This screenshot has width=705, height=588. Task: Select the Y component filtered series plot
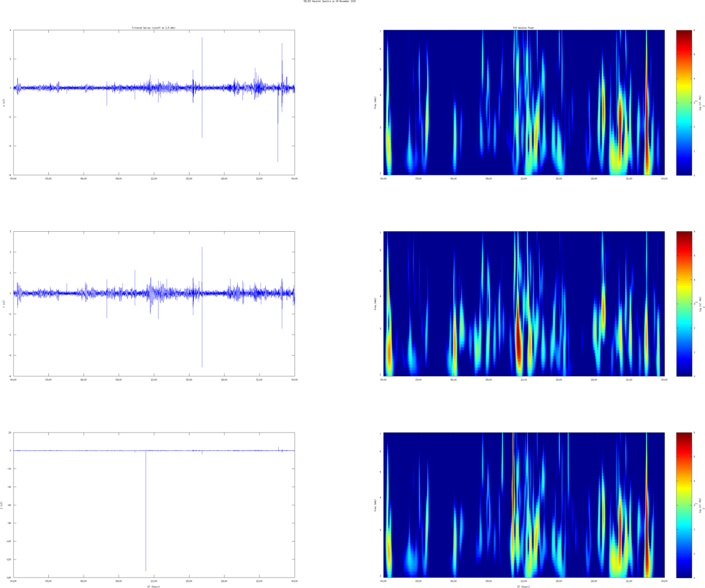(x=154, y=304)
